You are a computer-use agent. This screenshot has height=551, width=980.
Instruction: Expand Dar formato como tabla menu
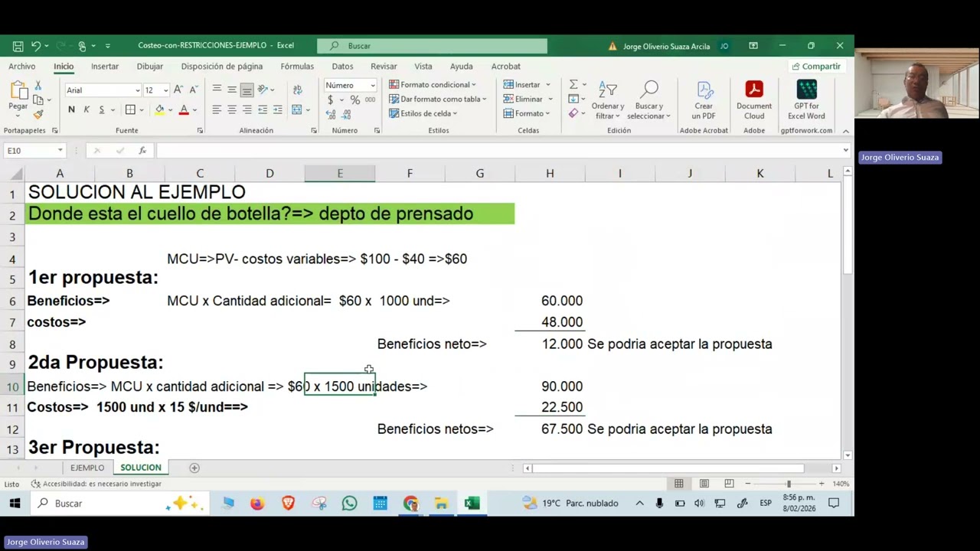tap(438, 99)
